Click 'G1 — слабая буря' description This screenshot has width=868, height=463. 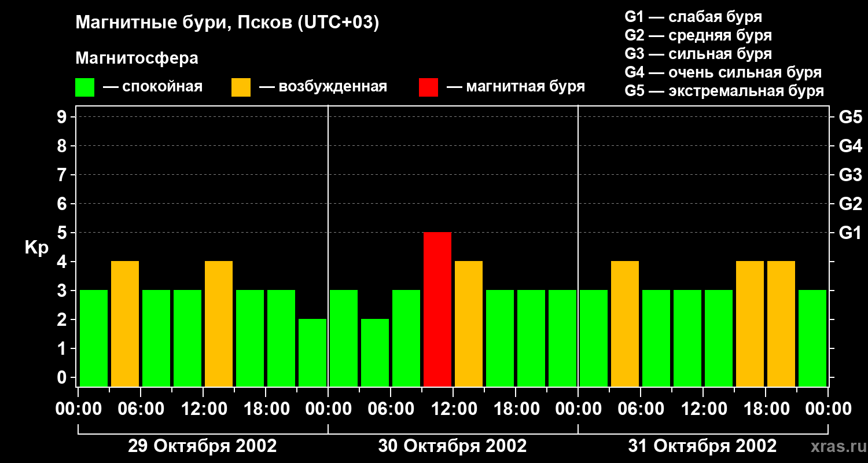pyautogui.click(x=693, y=17)
